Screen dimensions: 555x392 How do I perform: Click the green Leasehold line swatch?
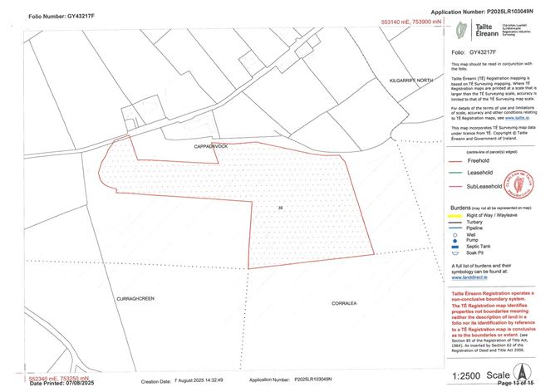[x=456, y=174]
